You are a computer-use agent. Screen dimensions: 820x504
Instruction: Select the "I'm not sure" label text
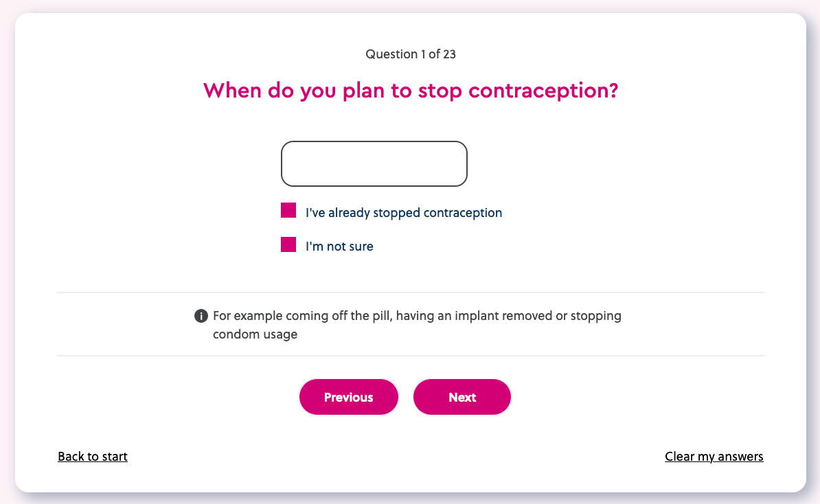coord(339,247)
